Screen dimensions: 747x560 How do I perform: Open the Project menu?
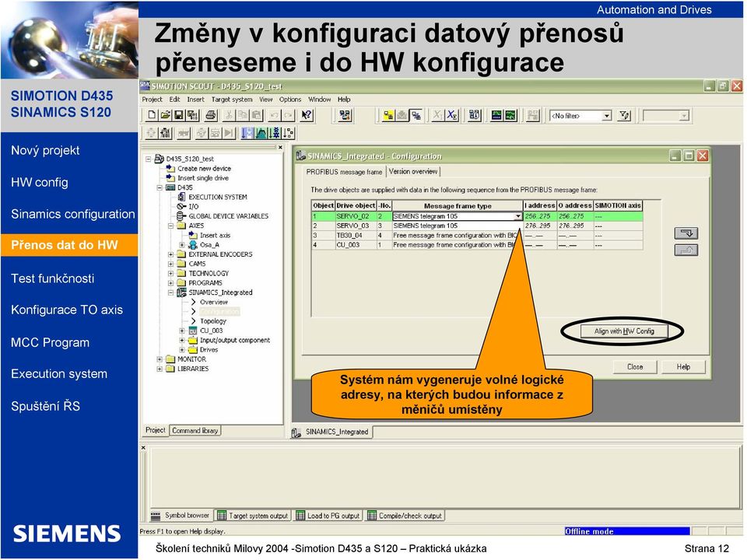coord(152,100)
